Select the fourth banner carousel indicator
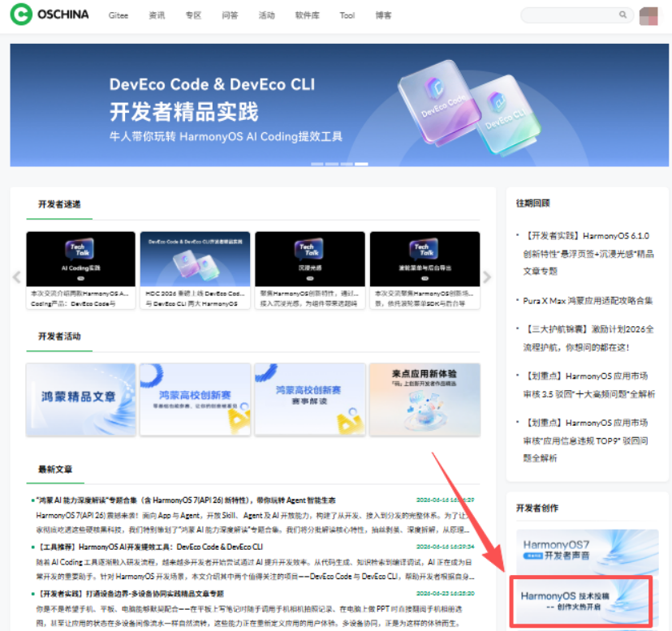Viewport: 672px width, 631px height. [x=361, y=164]
